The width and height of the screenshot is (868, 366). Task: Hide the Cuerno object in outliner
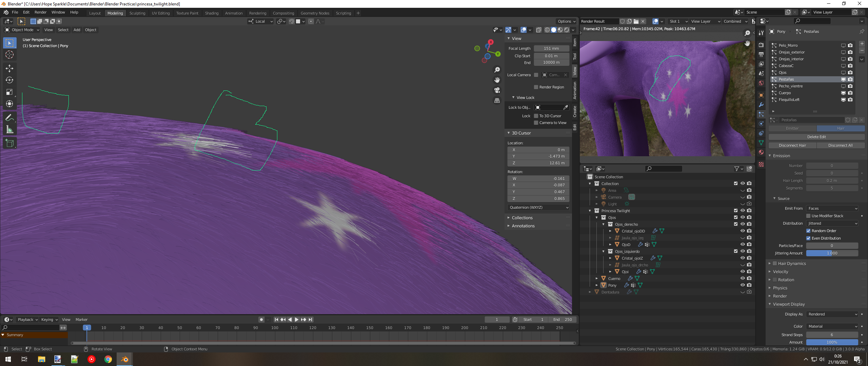[742, 278]
